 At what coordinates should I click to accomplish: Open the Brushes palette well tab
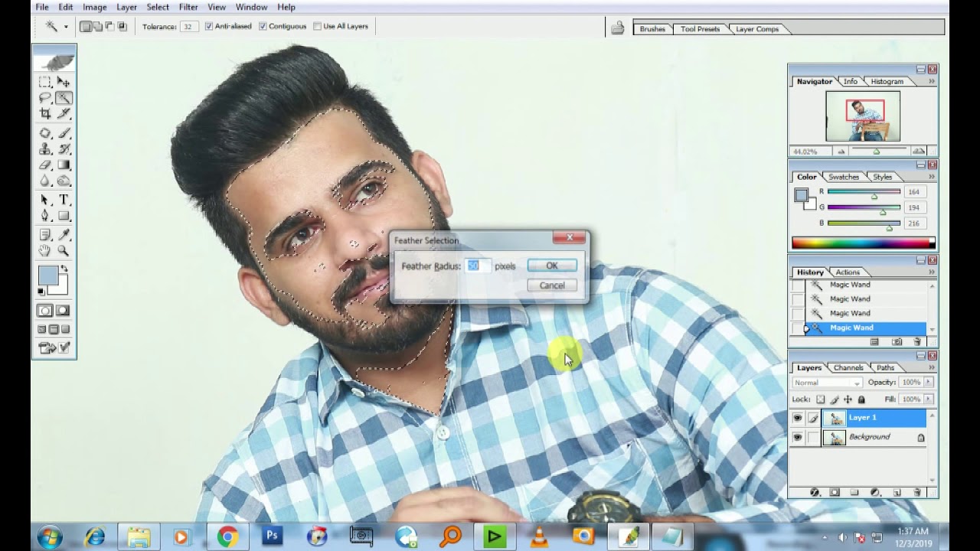[x=652, y=29]
